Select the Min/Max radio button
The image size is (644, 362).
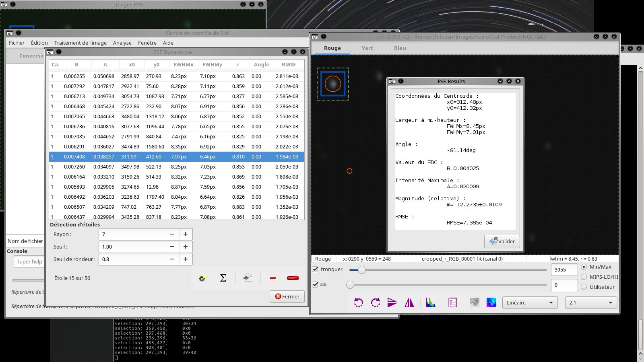pyautogui.click(x=584, y=267)
